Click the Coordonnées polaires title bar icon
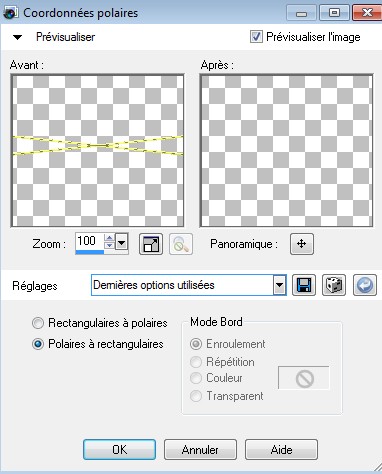This screenshot has height=474, width=382. (10, 13)
